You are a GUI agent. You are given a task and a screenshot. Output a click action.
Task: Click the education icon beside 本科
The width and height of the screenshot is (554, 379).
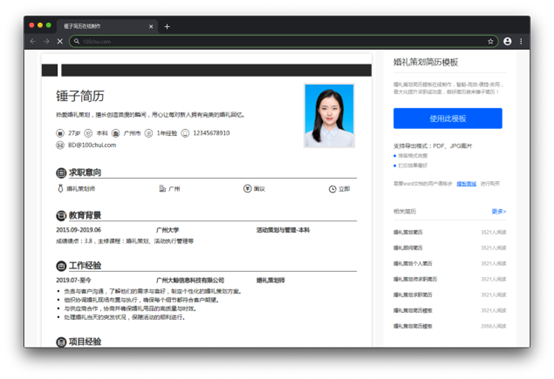point(88,133)
